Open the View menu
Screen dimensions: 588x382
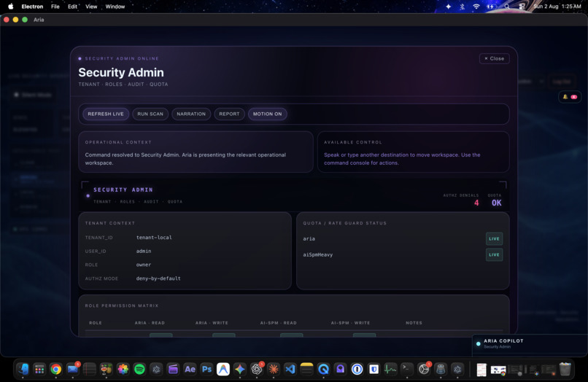click(x=91, y=7)
